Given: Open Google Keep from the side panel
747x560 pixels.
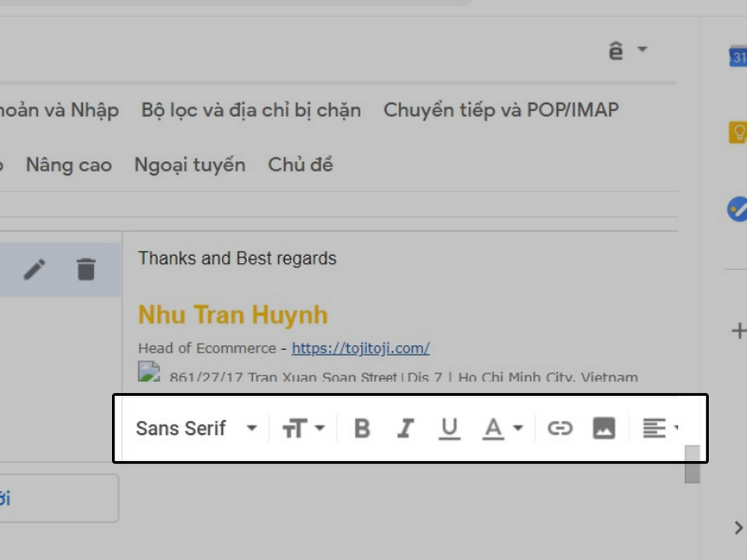Looking at the screenshot, I should (x=738, y=132).
